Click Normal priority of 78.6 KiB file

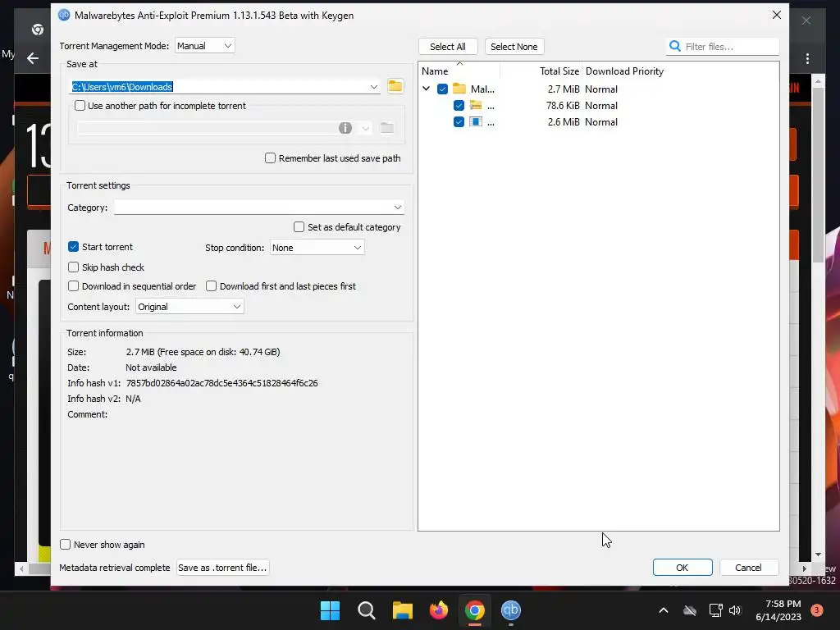pyautogui.click(x=601, y=106)
